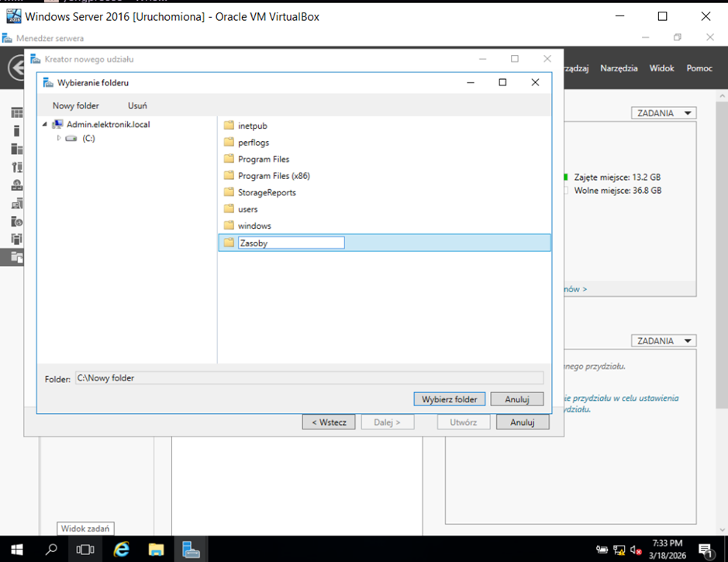Click Usuń to delete the folder
Screen dimensions: 728x562
pos(137,105)
